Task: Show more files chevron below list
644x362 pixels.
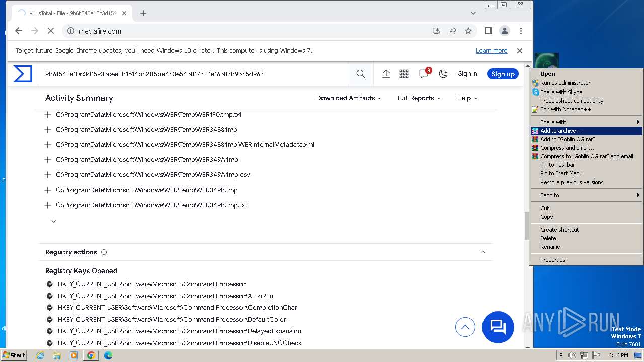Action: (54, 221)
